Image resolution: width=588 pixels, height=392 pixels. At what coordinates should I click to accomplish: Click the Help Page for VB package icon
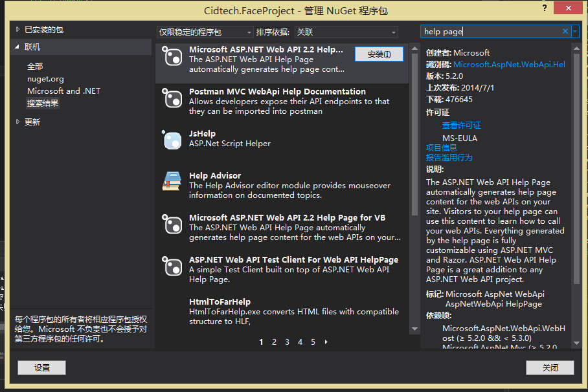tap(172, 224)
